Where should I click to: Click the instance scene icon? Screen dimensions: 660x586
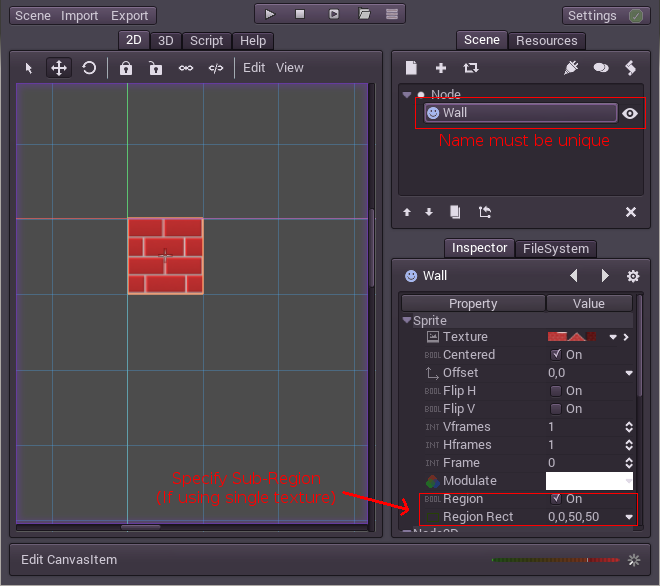pos(471,68)
